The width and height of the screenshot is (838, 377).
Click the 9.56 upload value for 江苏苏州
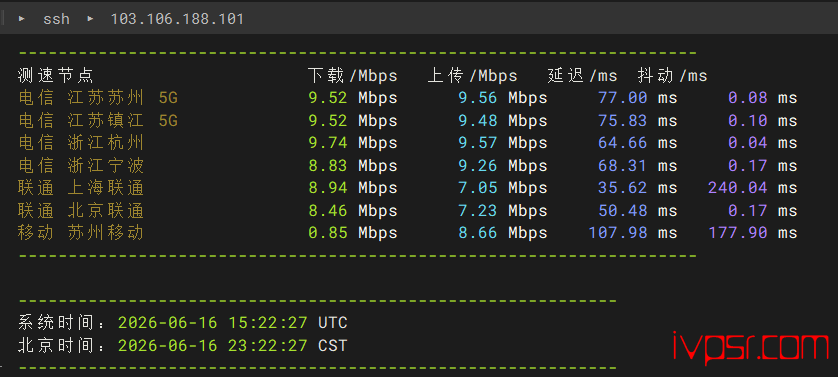click(x=478, y=98)
